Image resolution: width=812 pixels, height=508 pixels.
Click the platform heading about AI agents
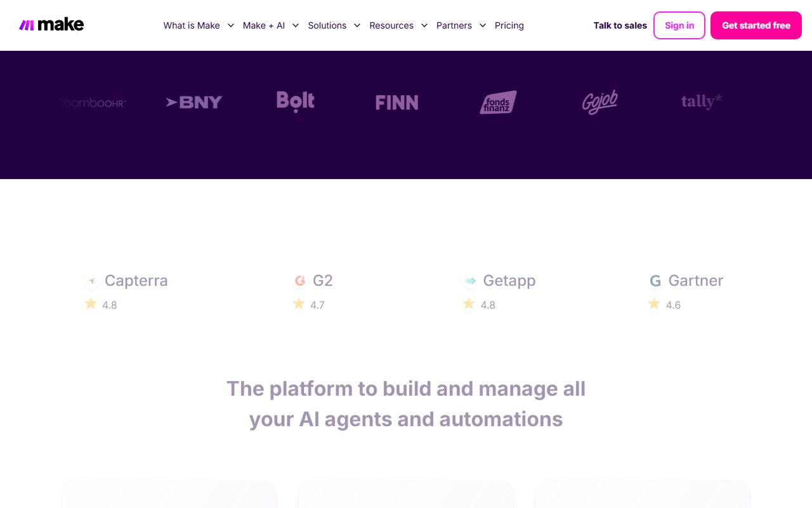tap(406, 404)
